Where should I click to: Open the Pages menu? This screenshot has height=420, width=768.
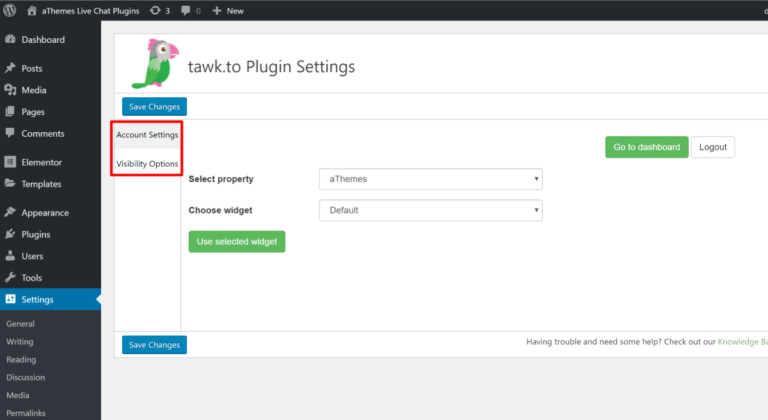pos(33,112)
